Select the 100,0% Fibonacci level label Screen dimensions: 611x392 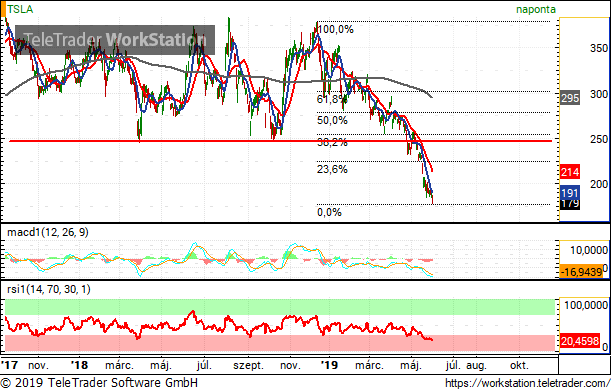click(x=336, y=29)
